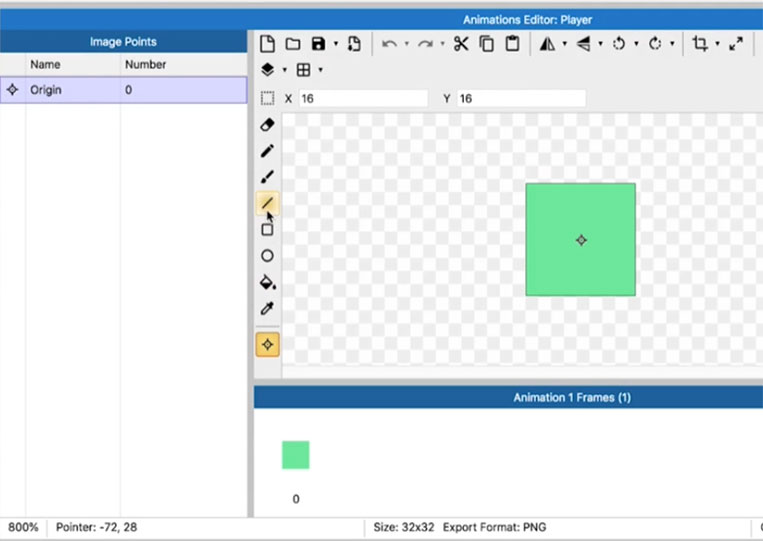Select the Color picker eyedropper tool

tap(267, 308)
